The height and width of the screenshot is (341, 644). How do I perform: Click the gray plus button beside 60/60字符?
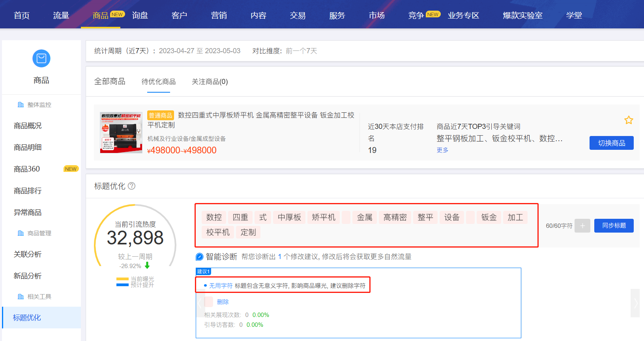pyautogui.click(x=582, y=226)
